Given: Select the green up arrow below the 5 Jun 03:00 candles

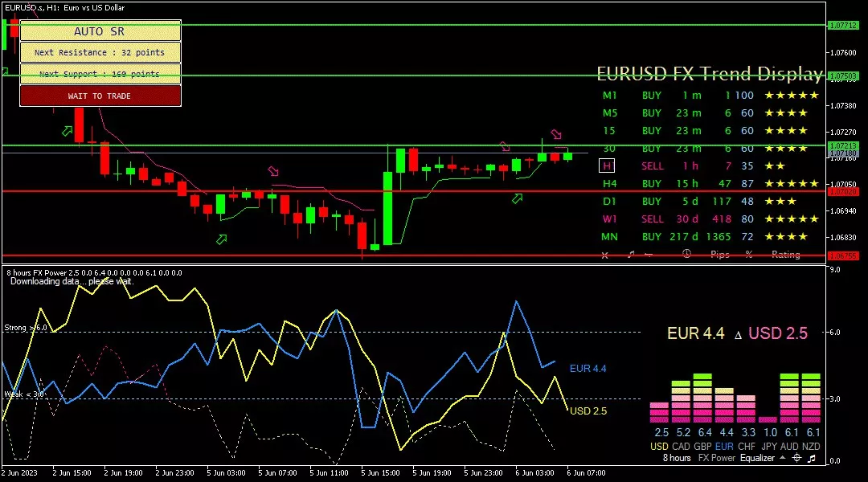Looking at the screenshot, I should pos(222,239).
